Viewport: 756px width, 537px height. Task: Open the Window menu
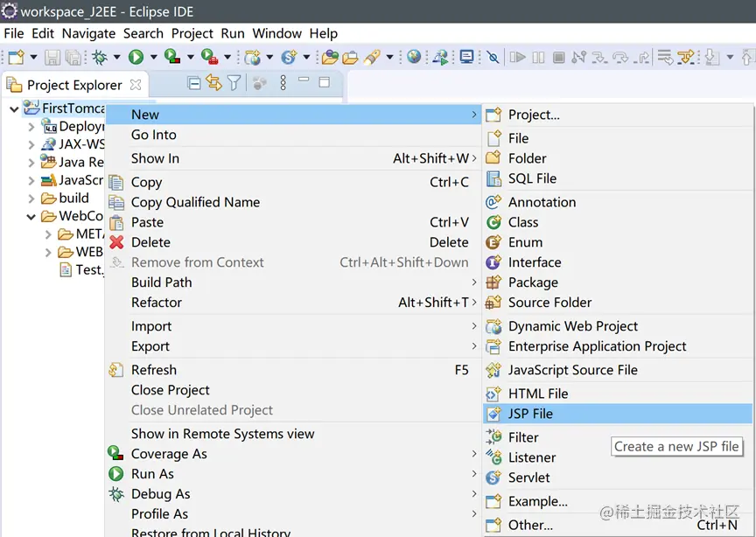coord(276,33)
